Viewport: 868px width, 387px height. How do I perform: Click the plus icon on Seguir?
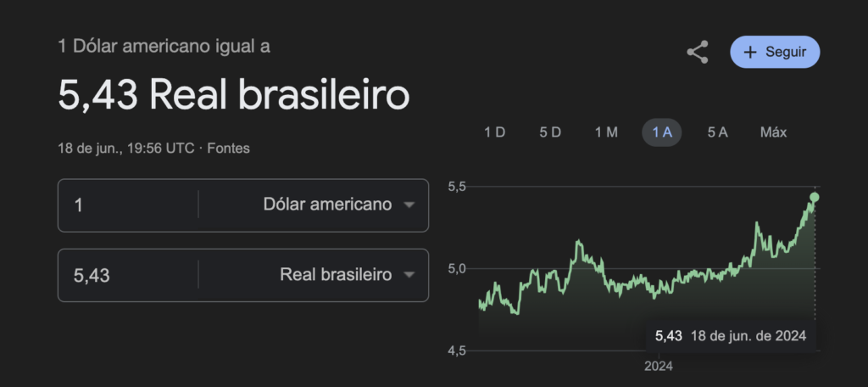[x=749, y=53]
